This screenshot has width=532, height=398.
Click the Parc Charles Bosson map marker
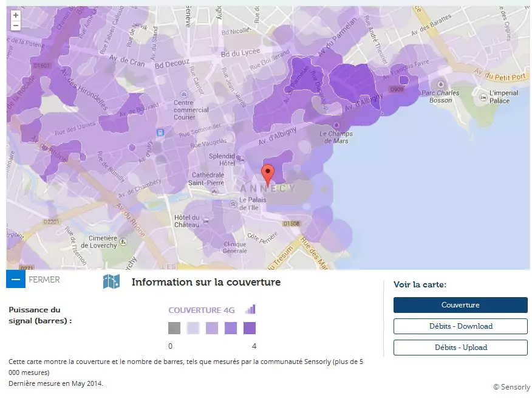click(440, 85)
